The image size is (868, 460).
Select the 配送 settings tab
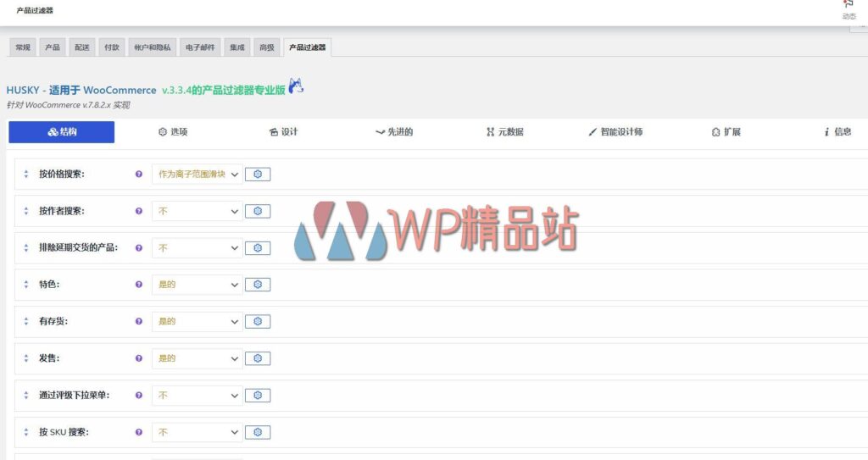[82, 47]
